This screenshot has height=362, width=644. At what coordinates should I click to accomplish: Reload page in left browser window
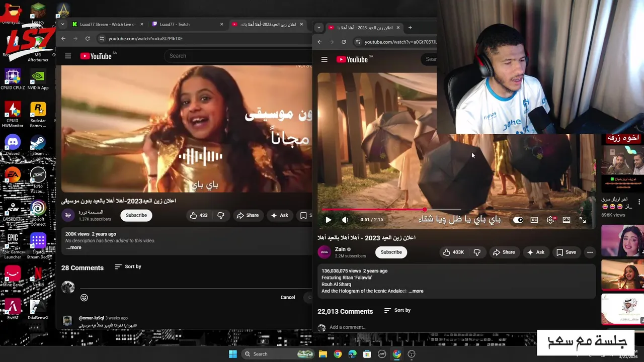pyautogui.click(x=88, y=39)
